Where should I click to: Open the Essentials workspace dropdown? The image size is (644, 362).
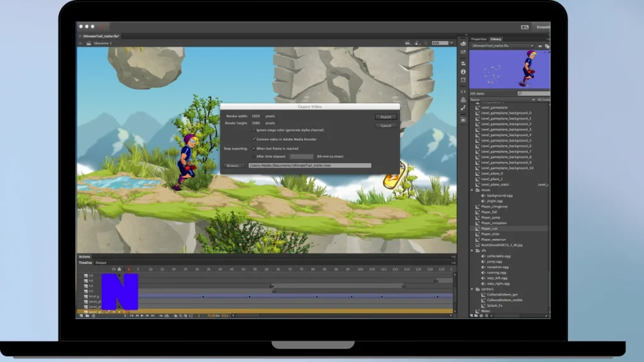543,27
